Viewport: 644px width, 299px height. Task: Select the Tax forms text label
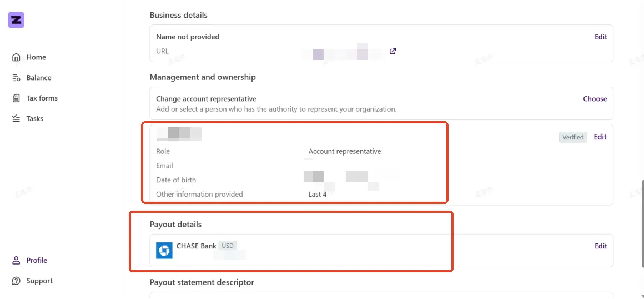point(42,98)
